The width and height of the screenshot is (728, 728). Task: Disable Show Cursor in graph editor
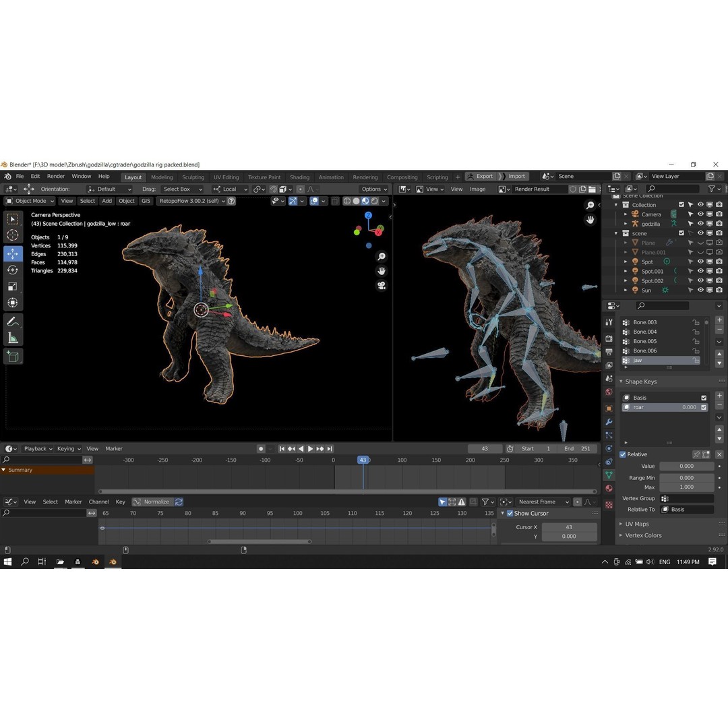(510, 514)
